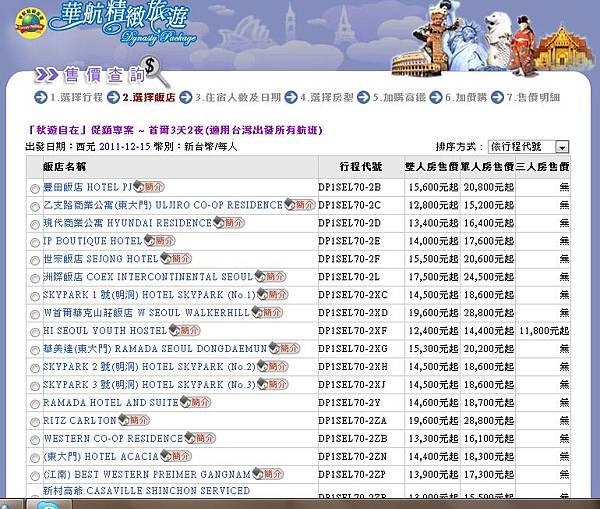The image size is (600, 509).
Task: Click double room price 19,600元起 for RITZ CARLTON
Action: click(433, 420)
